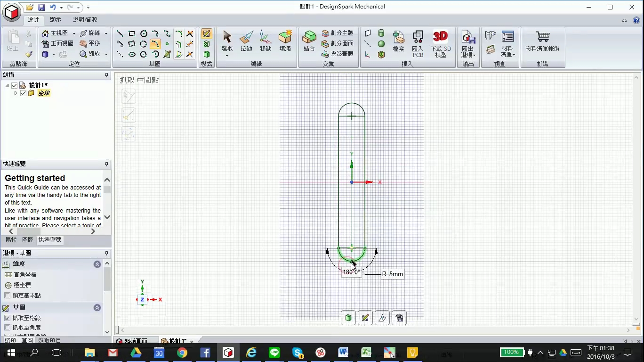Open the 旋轉 dropdown arrow
The image size is (644, 362).
tap(106, 33)
